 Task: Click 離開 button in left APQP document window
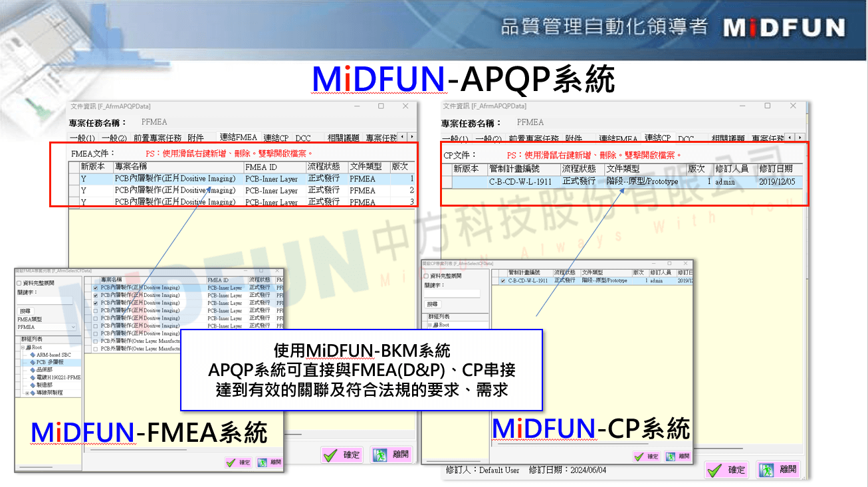(x=391, y=454)
